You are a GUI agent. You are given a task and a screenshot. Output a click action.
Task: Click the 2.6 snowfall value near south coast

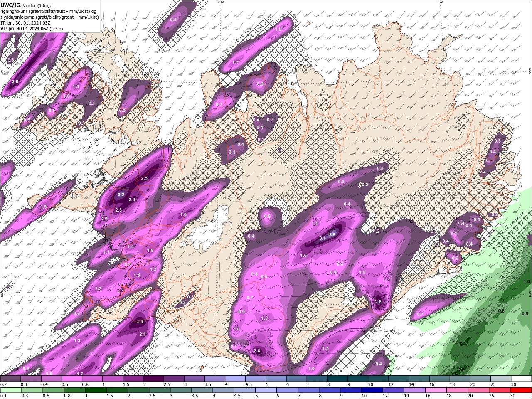tap(257, 351)
